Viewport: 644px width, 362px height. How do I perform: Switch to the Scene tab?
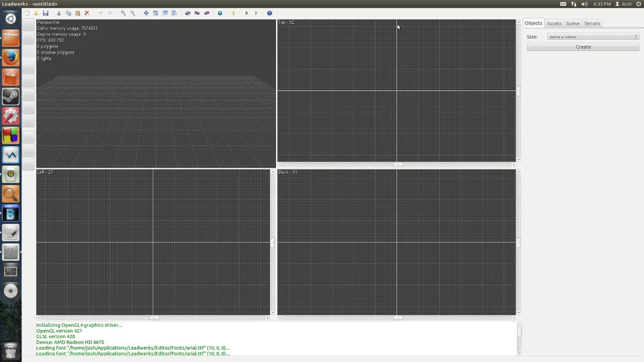tap(572, 23)
